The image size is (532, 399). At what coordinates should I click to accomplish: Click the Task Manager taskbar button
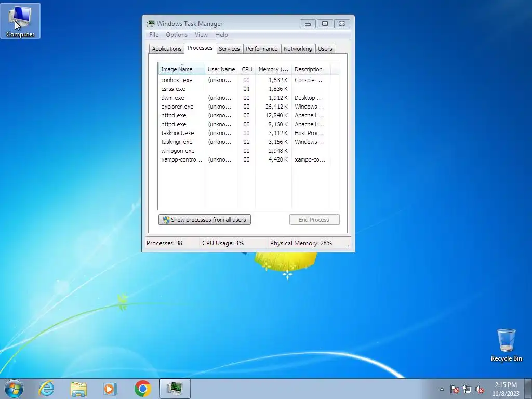tap(175, 389)
